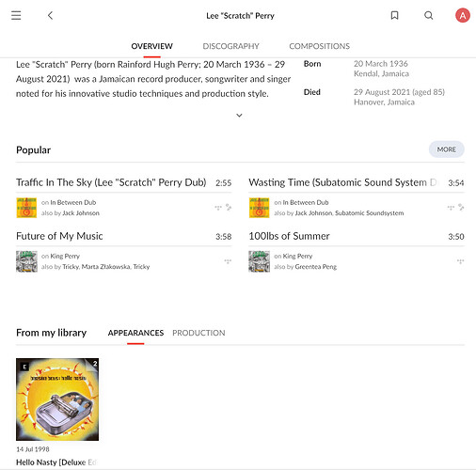Play Traffic In The Sky track title
The image size is (476, 470).
[x=111, y=182]
